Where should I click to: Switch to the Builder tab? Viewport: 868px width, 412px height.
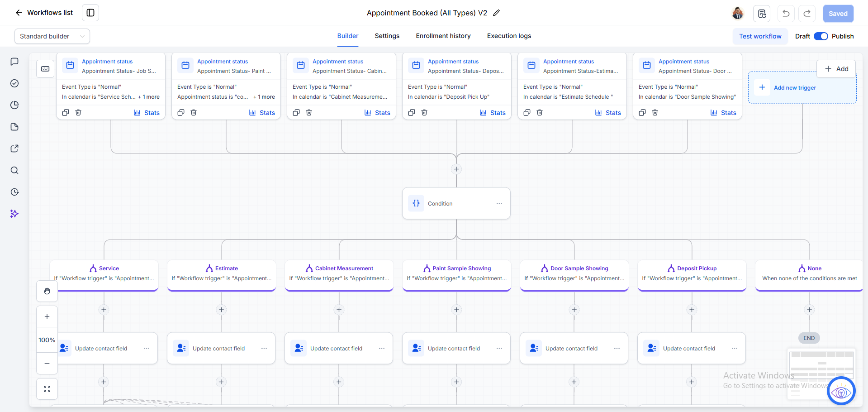348,36
